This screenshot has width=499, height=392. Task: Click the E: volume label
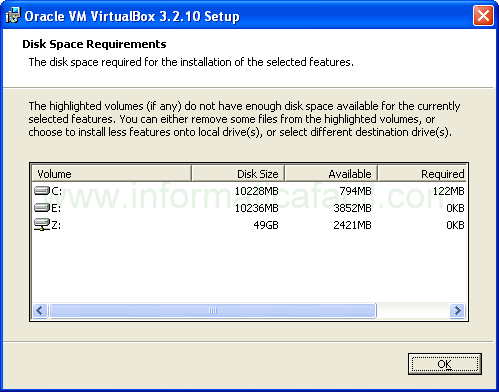tap(56, 208)
